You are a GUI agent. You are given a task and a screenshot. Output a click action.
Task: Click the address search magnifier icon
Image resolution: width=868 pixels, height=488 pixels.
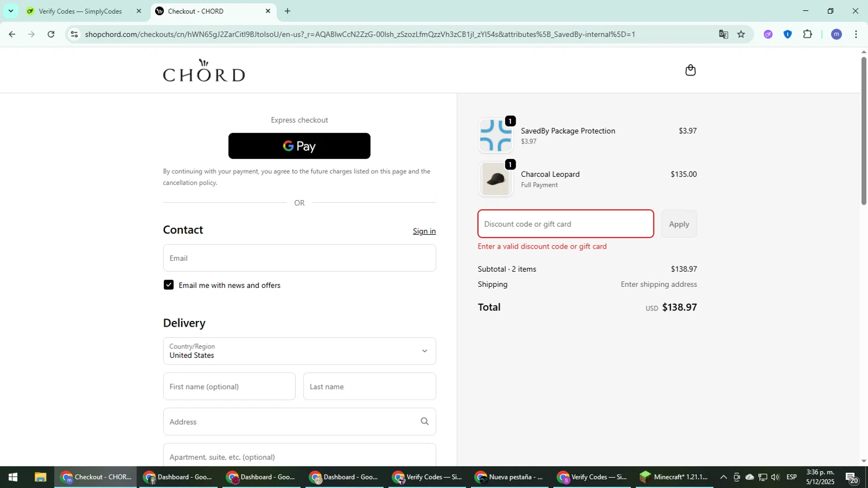click(x=425, y=422)
